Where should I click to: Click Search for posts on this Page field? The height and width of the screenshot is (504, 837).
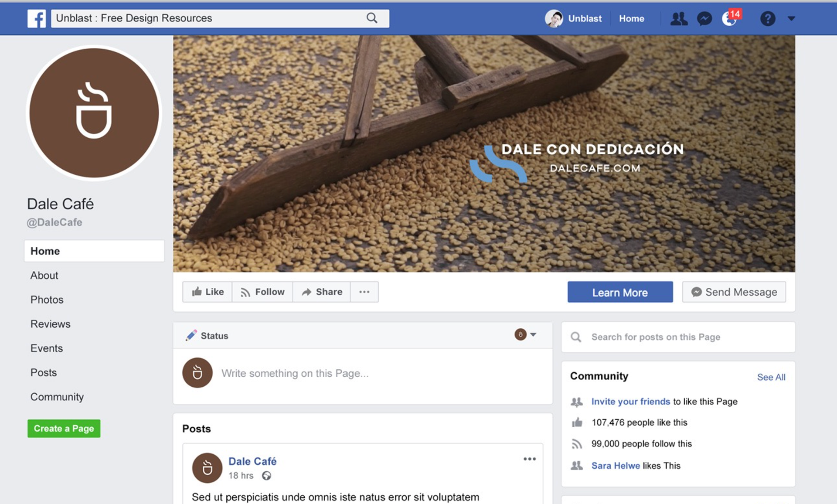[x=678, y=337]
